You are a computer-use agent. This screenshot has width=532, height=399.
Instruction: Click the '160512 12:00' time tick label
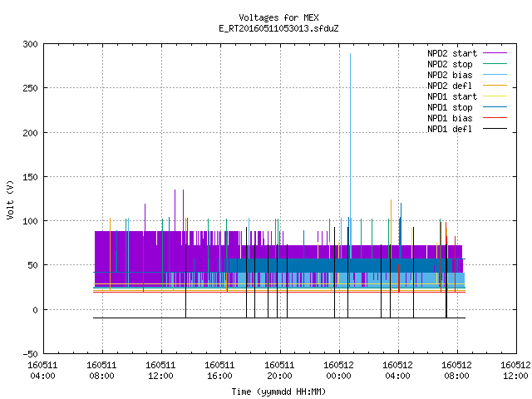click(x=515, y=371)
